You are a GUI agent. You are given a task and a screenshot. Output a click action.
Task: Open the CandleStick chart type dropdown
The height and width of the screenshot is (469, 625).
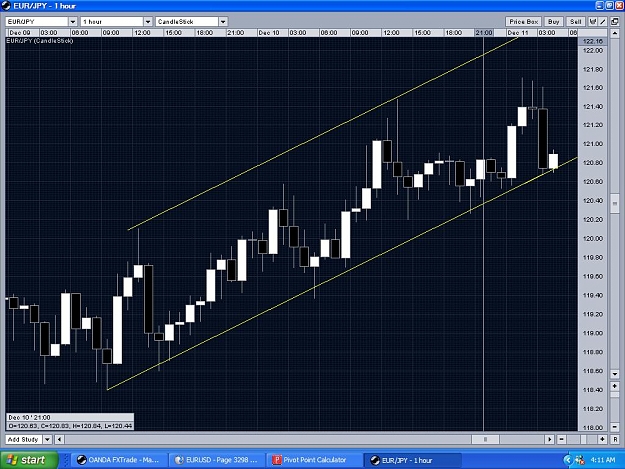(191, 22)
